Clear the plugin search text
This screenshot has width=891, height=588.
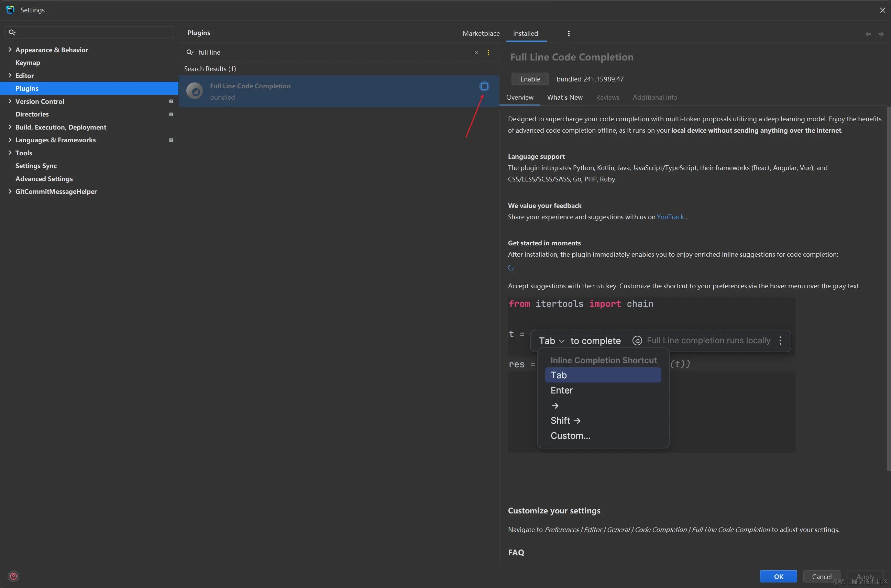click(476, 53)
